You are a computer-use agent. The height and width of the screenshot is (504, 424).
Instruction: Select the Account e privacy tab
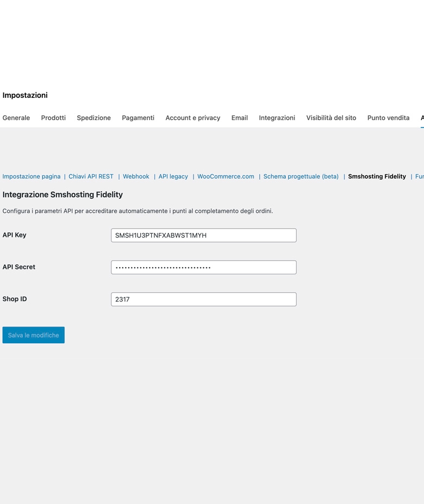pyautogui.click(x=192, y=118)
